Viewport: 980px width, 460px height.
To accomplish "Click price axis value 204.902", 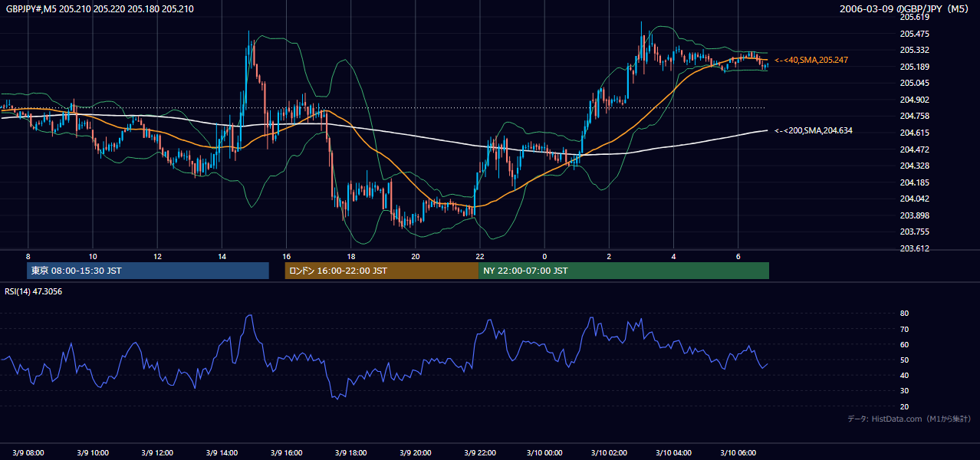I will pyautogui.click(x=914, y=100).
